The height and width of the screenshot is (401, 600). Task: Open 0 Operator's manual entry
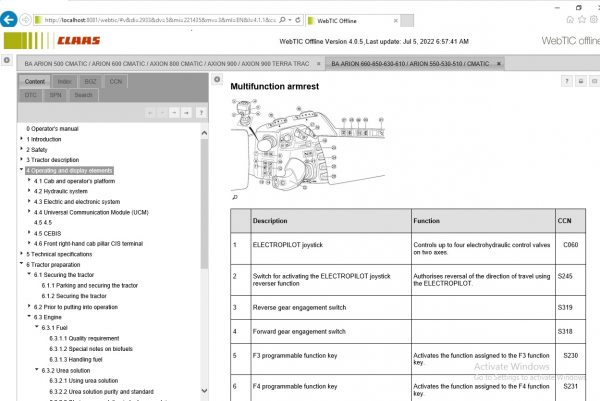coord(52,129)
